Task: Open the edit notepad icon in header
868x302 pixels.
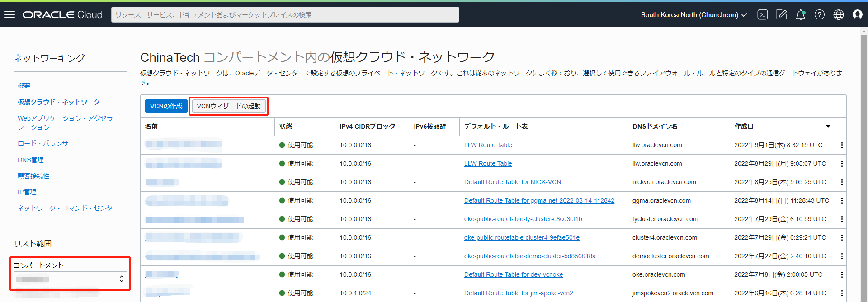Action: 782,14
